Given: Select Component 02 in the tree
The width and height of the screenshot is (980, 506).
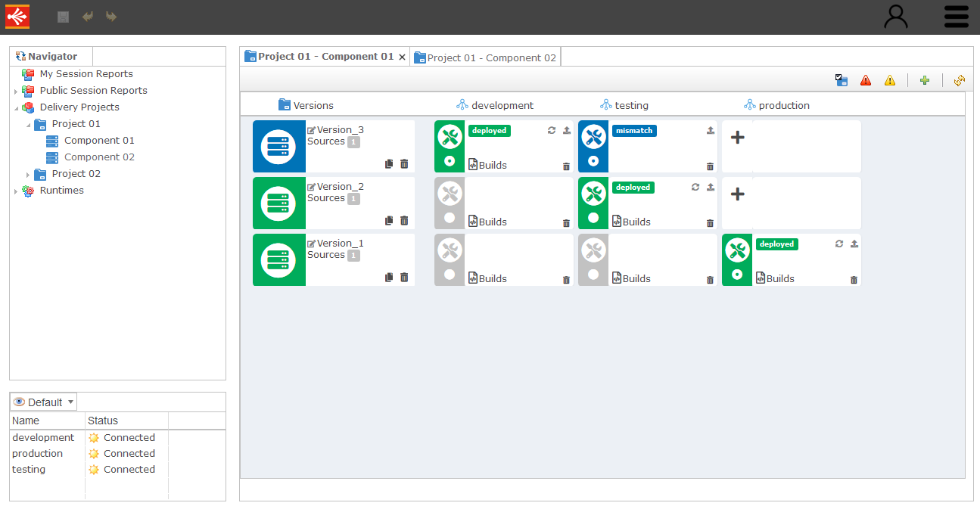Looking at the screenshot, I should coord(99,157).
